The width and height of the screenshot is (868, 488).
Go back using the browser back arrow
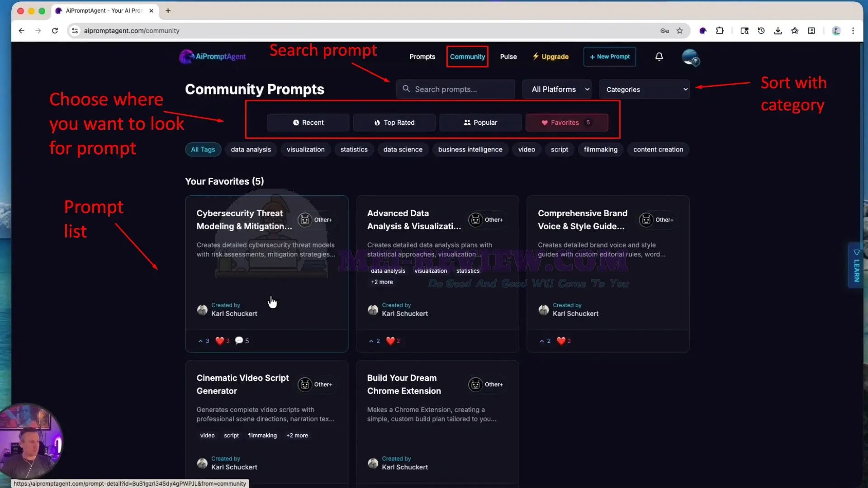pyautogui.click(x=21, y=31)
